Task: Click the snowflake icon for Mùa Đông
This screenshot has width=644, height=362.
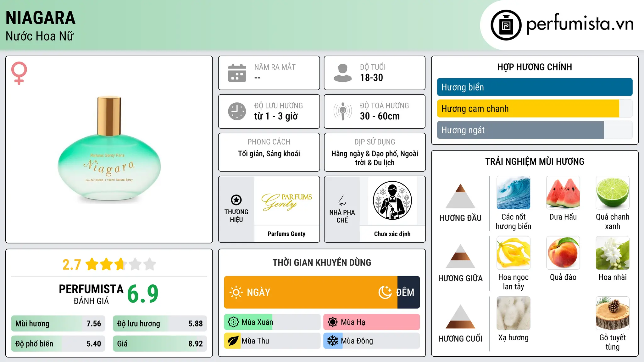Action: pyautogui.click(x=333, y=341)
